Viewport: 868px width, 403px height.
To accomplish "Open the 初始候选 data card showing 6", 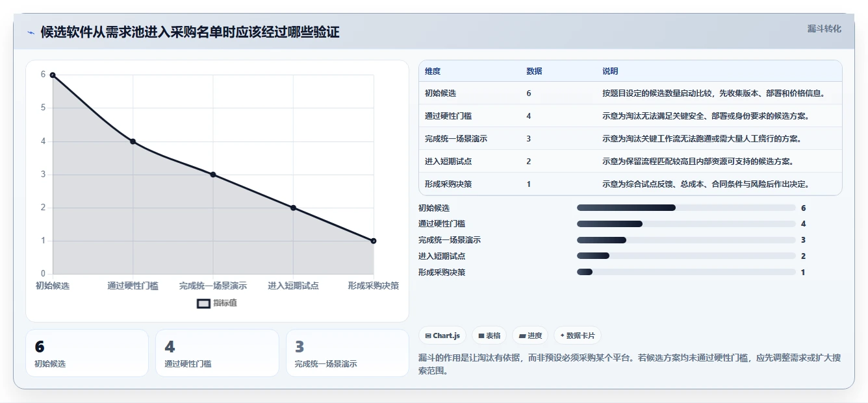I will tap(87, 353).
